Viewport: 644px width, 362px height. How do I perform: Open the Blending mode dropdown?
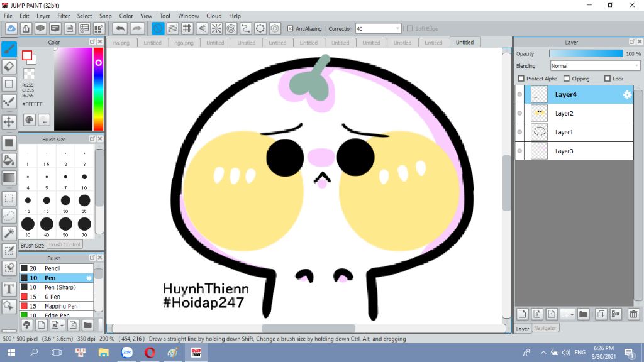pos(595,65)
